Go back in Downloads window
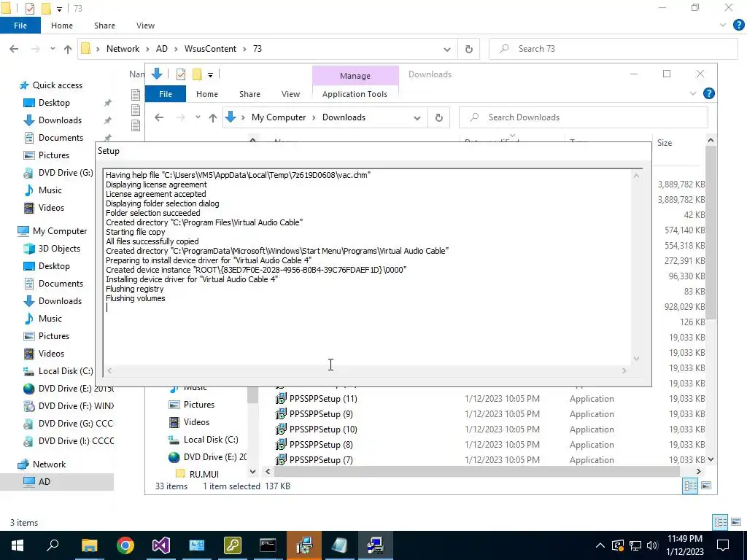 pyautogui.click(x=159, y=117)
